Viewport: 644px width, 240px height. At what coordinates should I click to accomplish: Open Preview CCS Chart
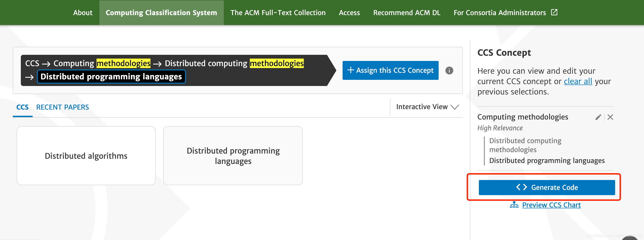click(551, 205)
